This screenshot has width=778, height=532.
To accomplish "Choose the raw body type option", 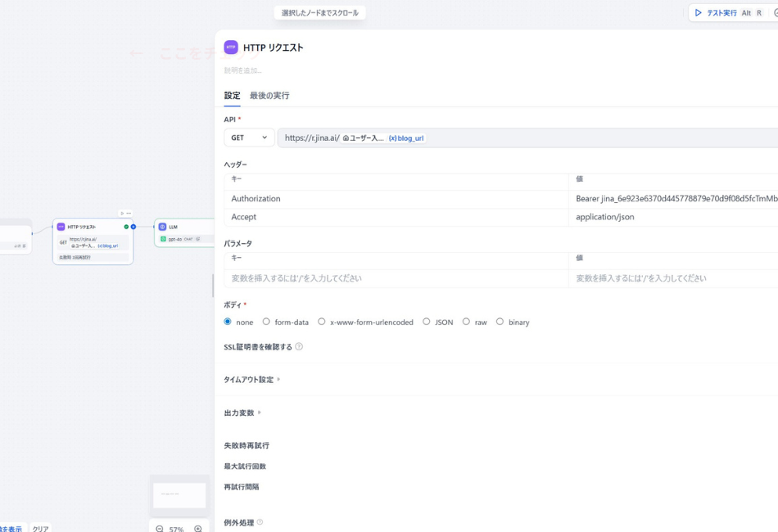I will [x=465, y=322].
